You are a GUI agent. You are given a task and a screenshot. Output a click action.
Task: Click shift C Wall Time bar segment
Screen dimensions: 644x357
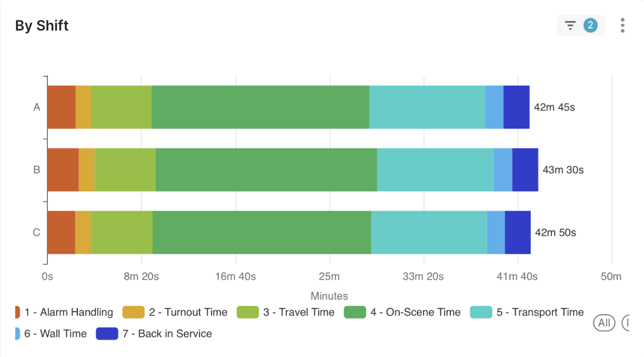496,232
